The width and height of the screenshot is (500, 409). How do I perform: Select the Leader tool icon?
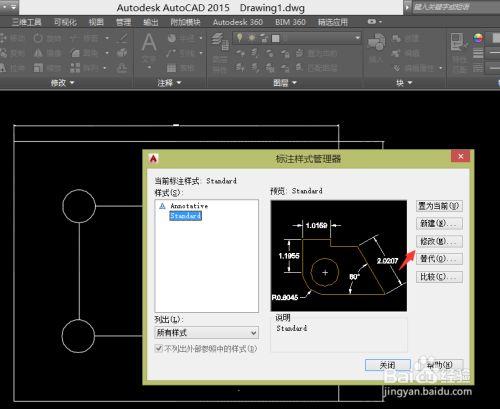click(x=171, y=53)
